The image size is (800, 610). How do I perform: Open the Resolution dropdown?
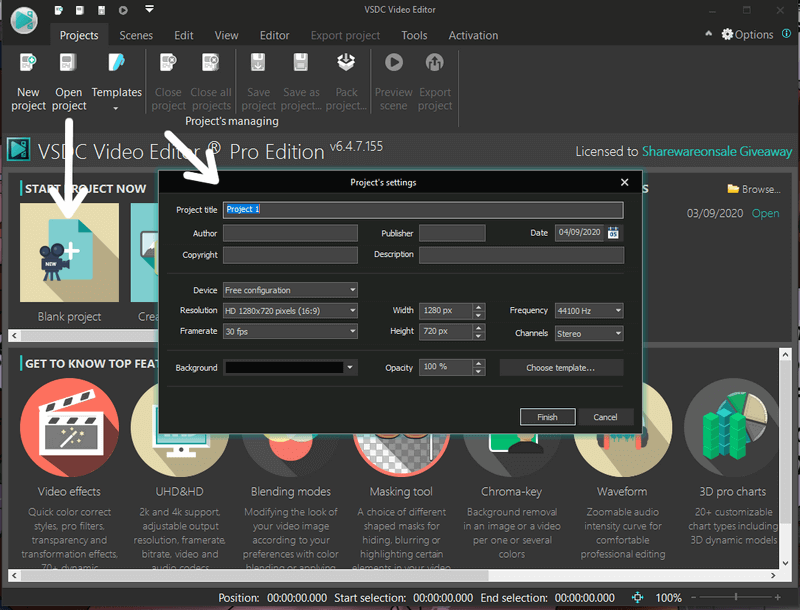click(x=290, y=311)
